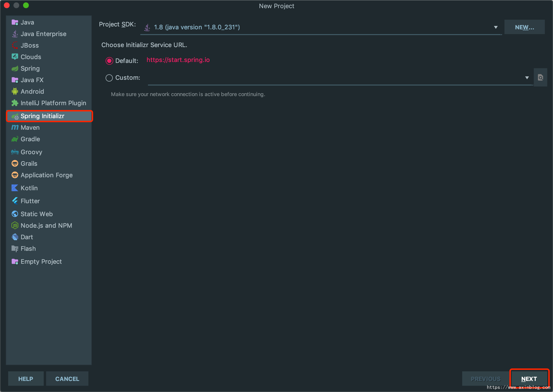Open the Project SDK dropdown arrow
This screenshot has height=392, width=553.
[496, 27]
